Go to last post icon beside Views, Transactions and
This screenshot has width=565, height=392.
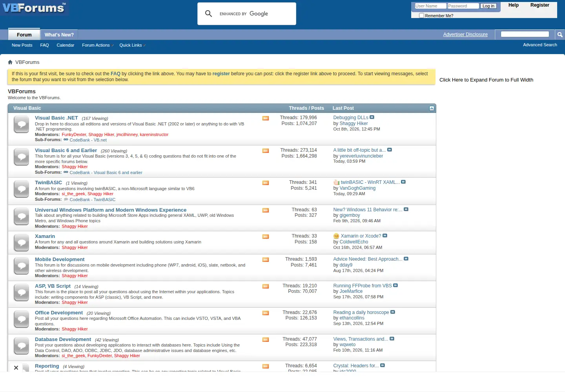[392, 339]
